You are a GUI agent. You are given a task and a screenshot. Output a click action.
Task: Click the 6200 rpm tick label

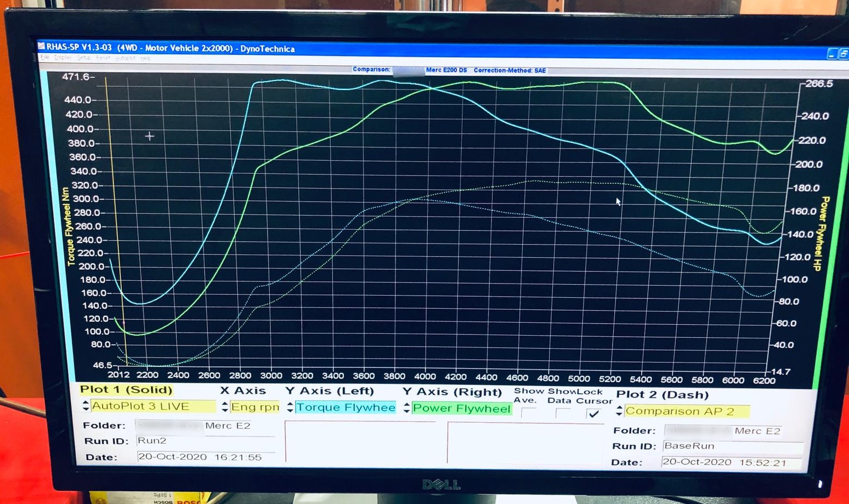(x=764, y=381)
